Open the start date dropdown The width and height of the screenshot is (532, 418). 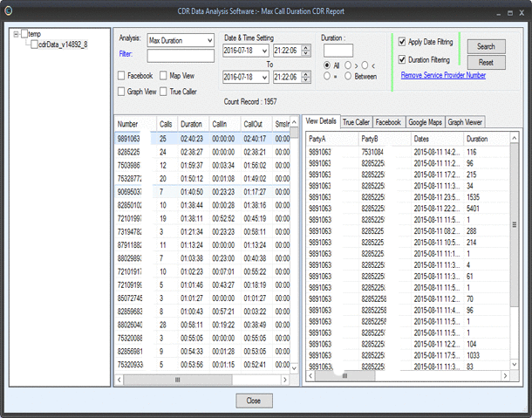264,51
